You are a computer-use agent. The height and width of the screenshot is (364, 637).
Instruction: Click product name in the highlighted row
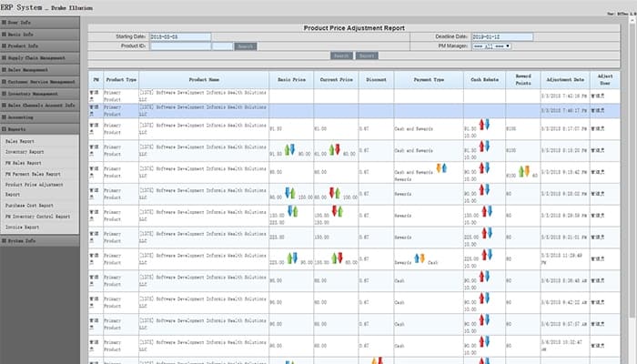[x=203, y=110]
